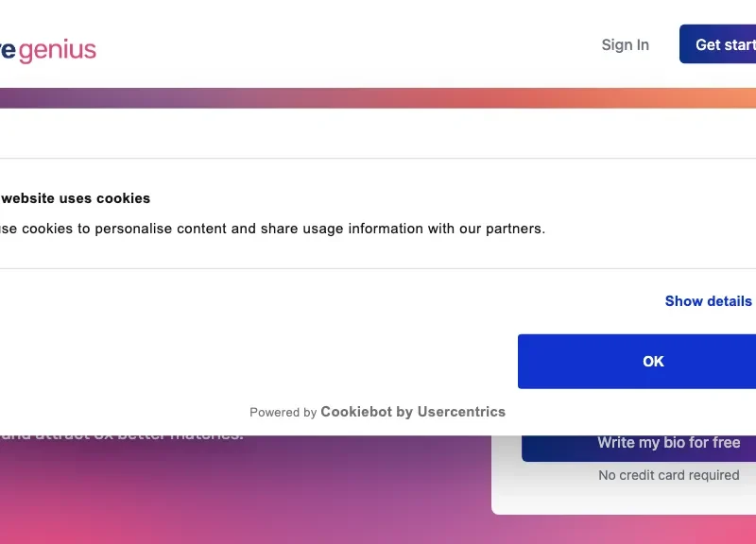Click empty header space left of Sign In
The height and width of the screenshot is (544, 756).
point(347,44)
